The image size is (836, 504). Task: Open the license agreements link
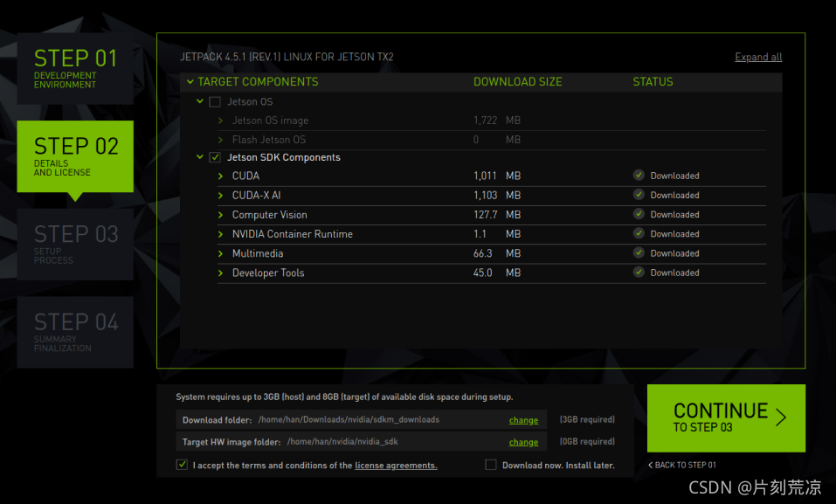(x=396, y=466)
